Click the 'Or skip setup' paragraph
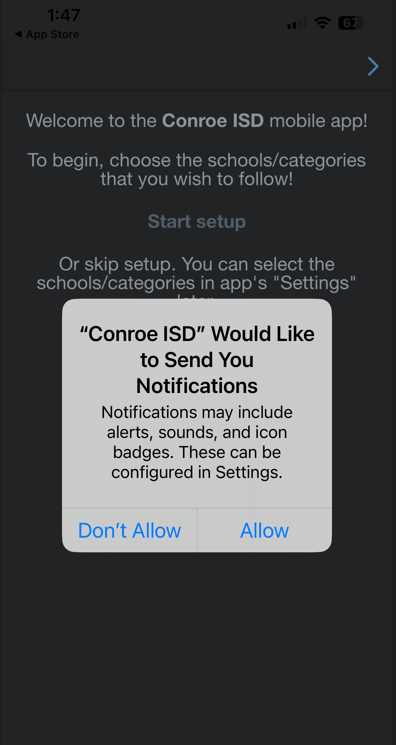Screen dimensions: 396x745 click(x=197, y=278)
